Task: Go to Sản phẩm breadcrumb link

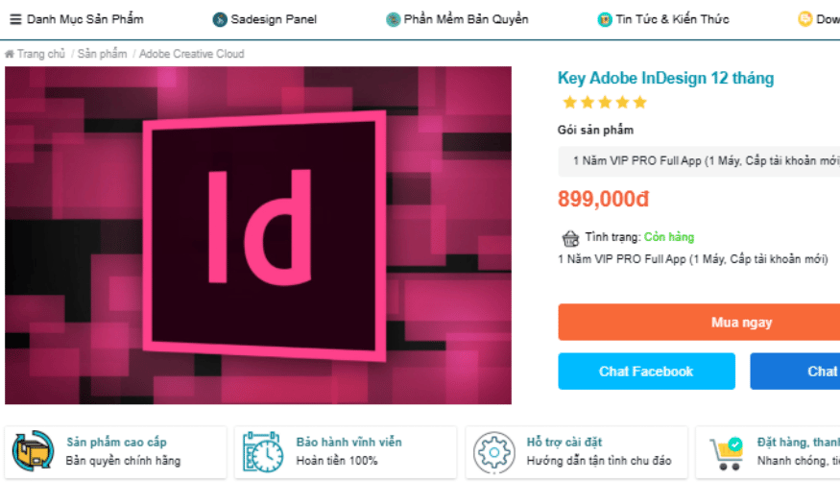Action: click(103, 54)
